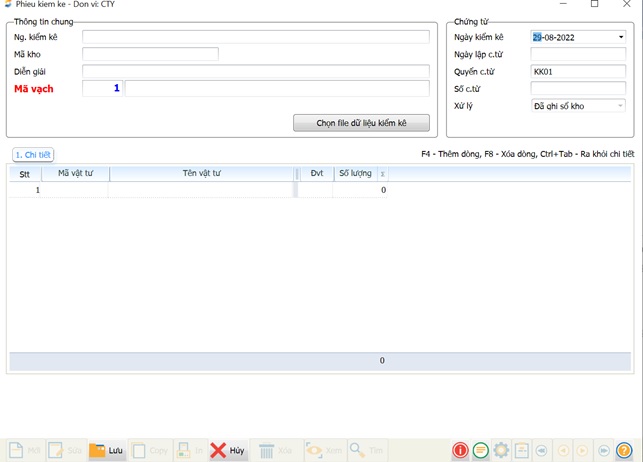Click the Ng. kiểm kê input field

click(x=255, y=37)
